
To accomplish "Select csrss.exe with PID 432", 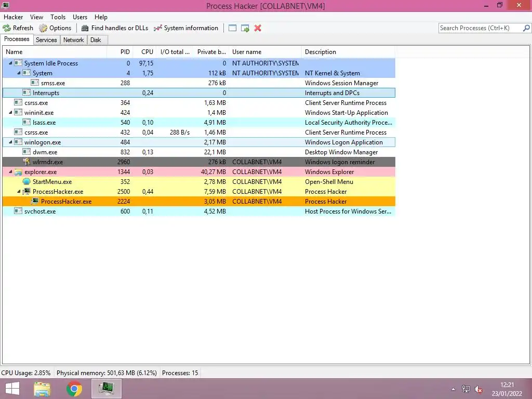I will [199, 132].
